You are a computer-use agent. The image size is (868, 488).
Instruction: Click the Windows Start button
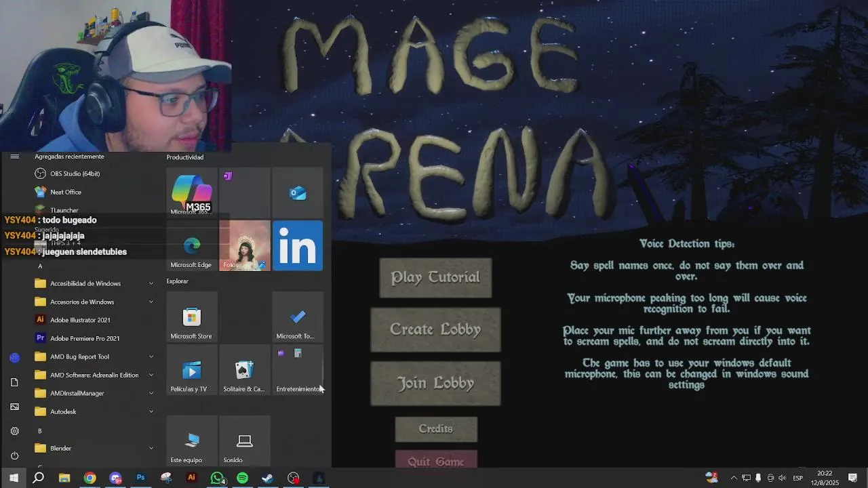coord(14,478)
